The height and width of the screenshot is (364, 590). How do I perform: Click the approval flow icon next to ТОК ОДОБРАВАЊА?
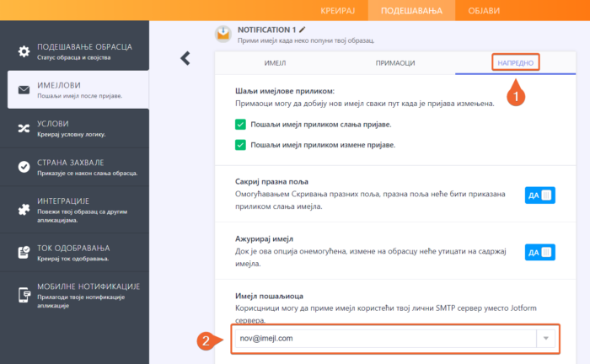click(24, 252)
